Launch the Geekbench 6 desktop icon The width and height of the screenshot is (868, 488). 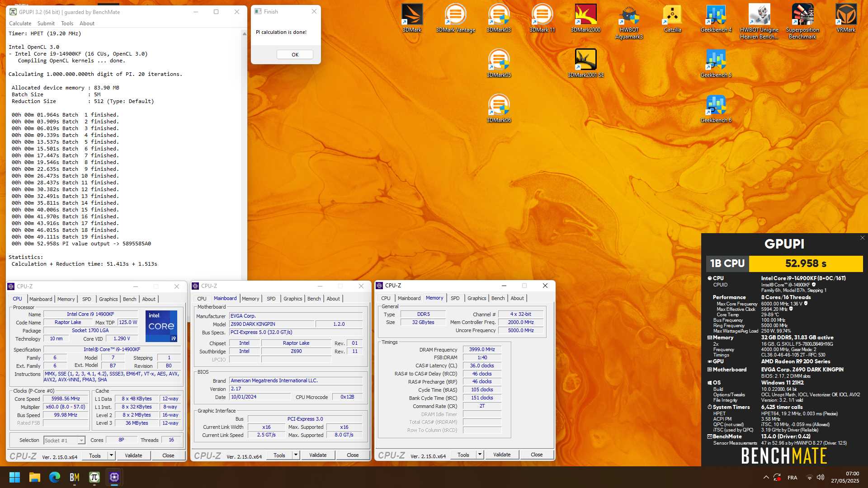(716, 108)
